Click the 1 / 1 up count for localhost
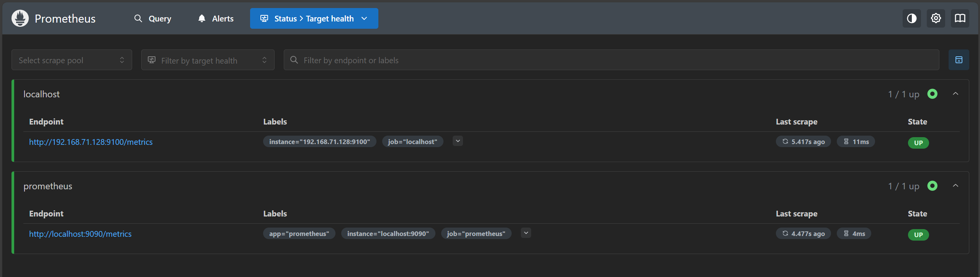 (x=903, y=94)
